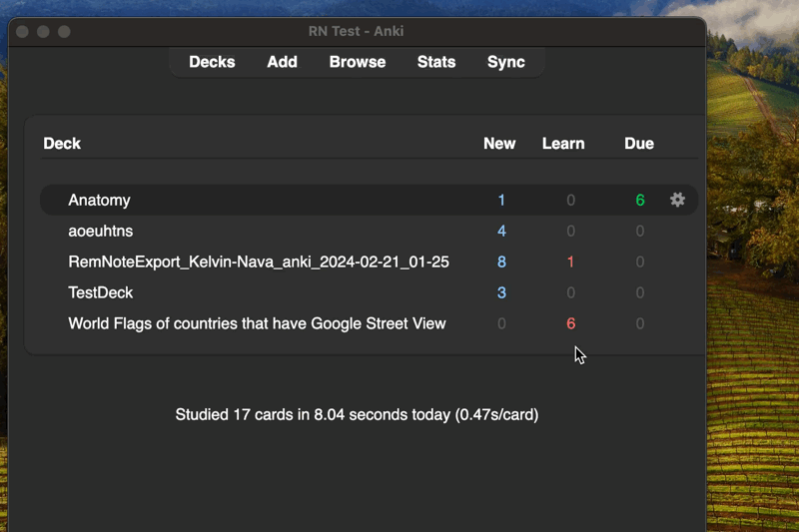
Task: Sync the collection
Action: coord(505,62)
